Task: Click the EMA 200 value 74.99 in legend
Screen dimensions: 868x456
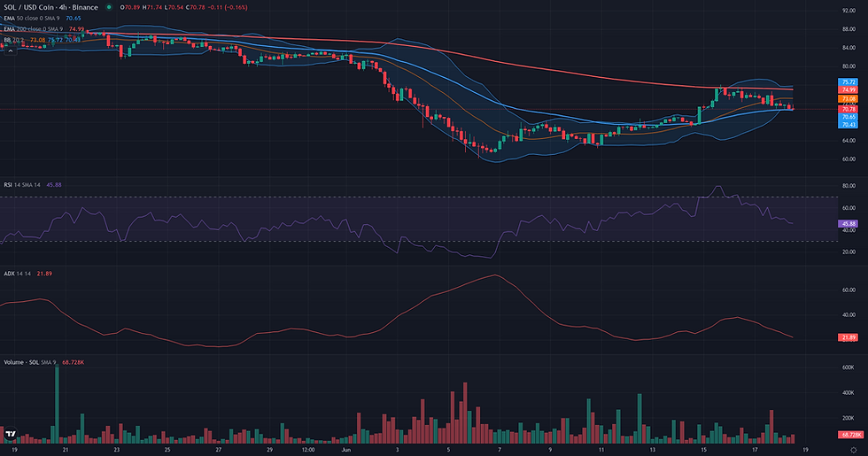Action: tap(76, 28)
